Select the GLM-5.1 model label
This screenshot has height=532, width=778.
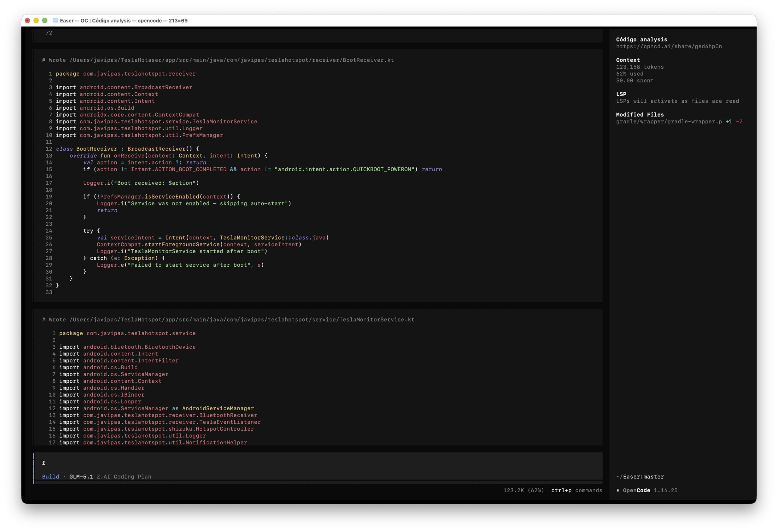click(81, 476)
